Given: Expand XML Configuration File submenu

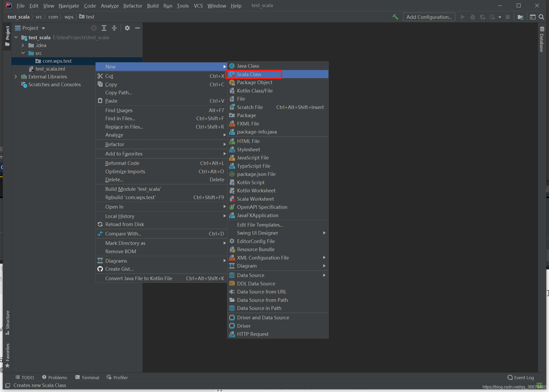Looking at the screenshot, I should click(x=278, y=258).
